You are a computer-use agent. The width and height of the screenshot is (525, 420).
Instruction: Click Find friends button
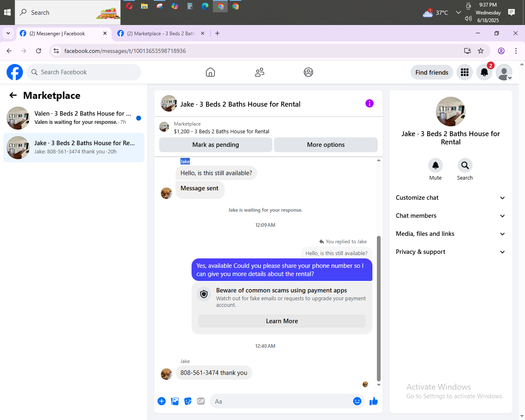click(x=432, y=72)
